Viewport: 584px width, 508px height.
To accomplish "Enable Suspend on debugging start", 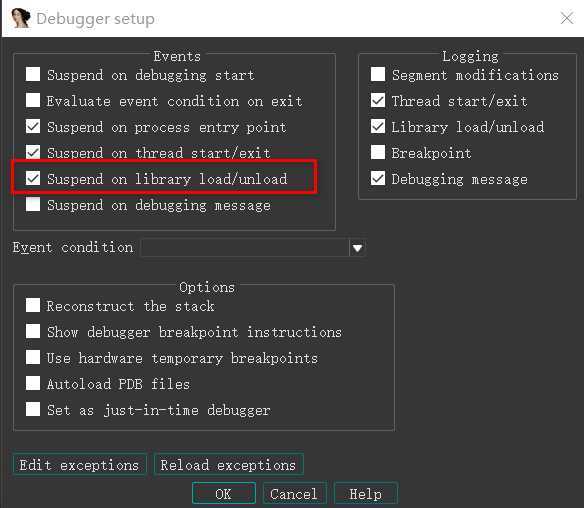I will tap(33, 74).
